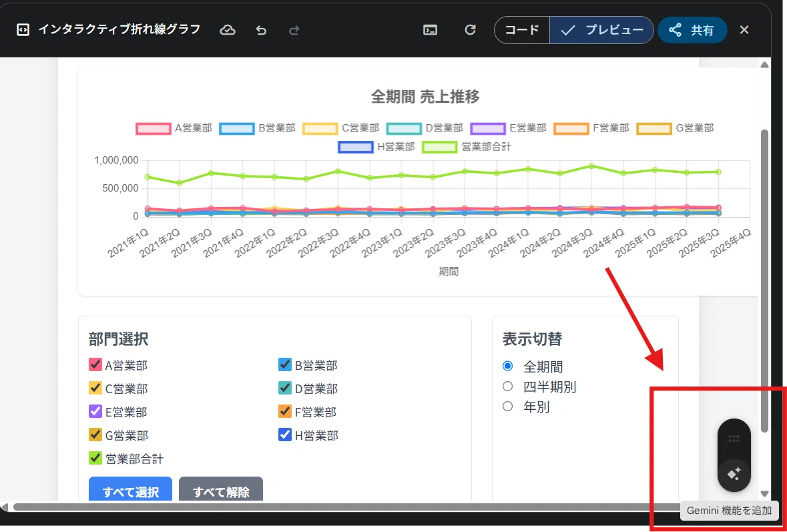
Task: Switch to the コード tab
Action: click(x=522, y=30)
